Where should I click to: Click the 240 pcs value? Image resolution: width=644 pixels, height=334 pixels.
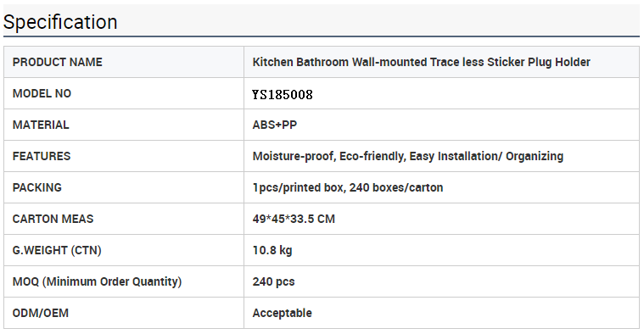point(273,282)
